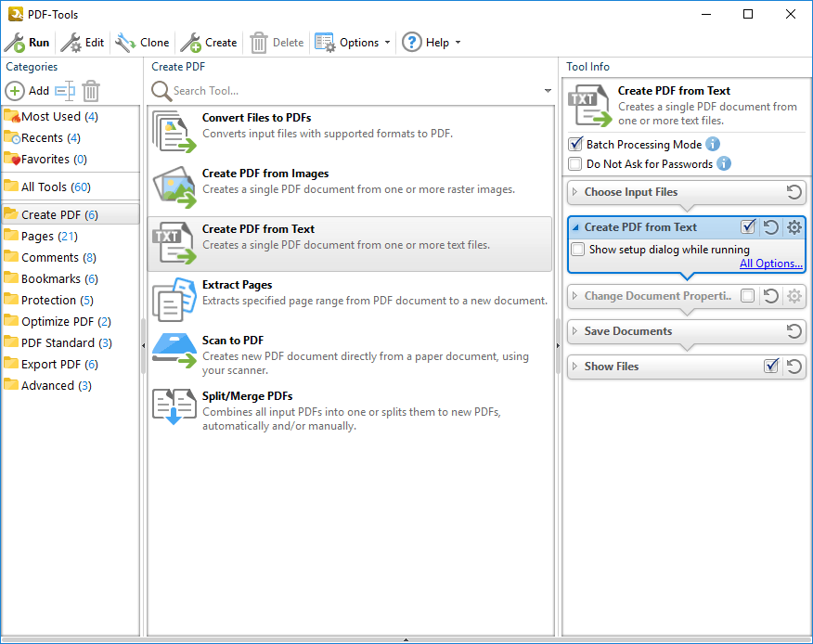This screenshot has width=813, height=644.
Task: Open the All Options link
Action: click(771, 264)
